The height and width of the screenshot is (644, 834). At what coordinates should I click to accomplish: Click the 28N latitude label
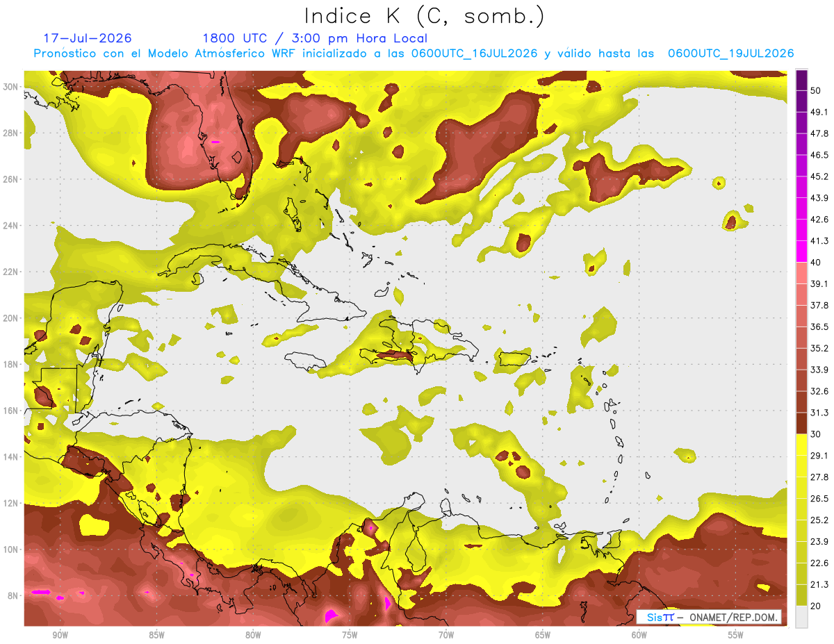coord(11,133)
